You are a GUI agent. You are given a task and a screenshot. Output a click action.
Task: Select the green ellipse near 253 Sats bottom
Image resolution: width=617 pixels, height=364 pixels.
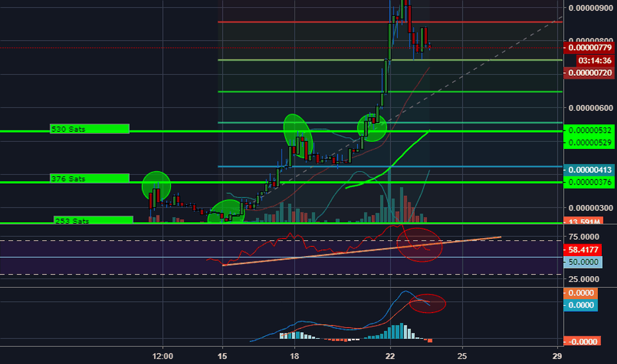(x=226, y=212)
